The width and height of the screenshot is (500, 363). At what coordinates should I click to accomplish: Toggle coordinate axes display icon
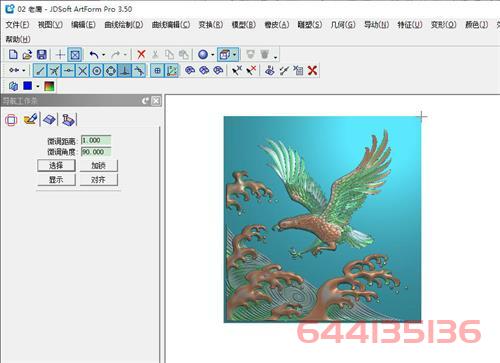pos(172,71)
